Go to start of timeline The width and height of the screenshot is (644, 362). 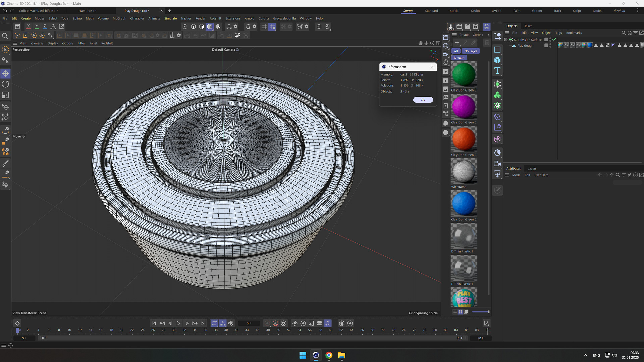[154, 323]
